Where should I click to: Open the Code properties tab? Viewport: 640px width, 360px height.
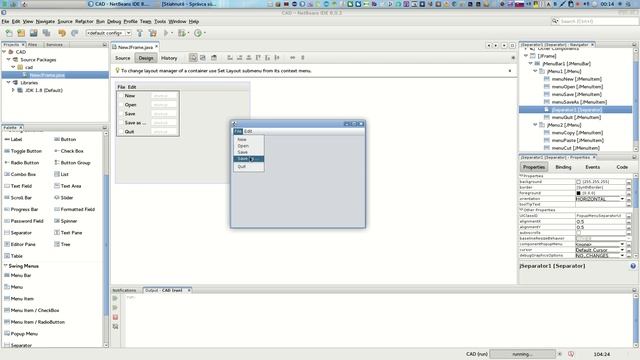(x=622, y=167)
